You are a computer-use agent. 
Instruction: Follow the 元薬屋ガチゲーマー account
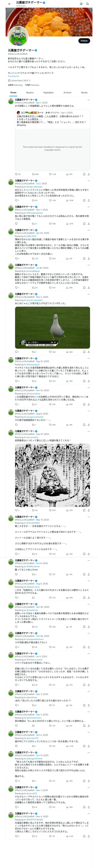[x=84, y=41]
